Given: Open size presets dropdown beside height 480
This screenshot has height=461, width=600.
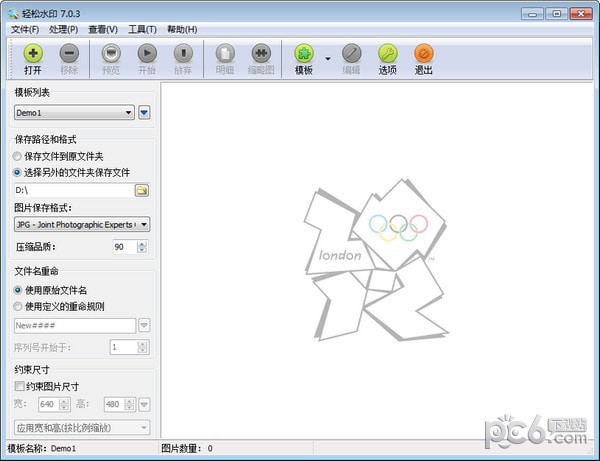Looking at the screenshot, I should (144, 404).
